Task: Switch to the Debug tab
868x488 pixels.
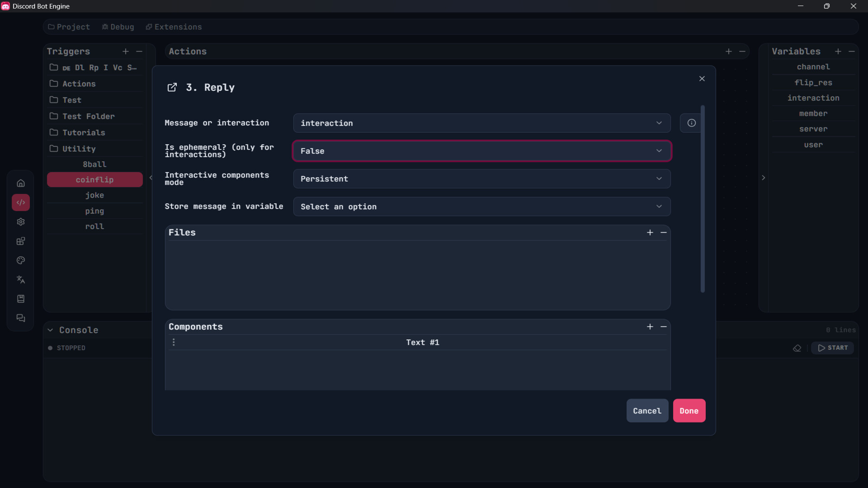Action: (117, 27)
